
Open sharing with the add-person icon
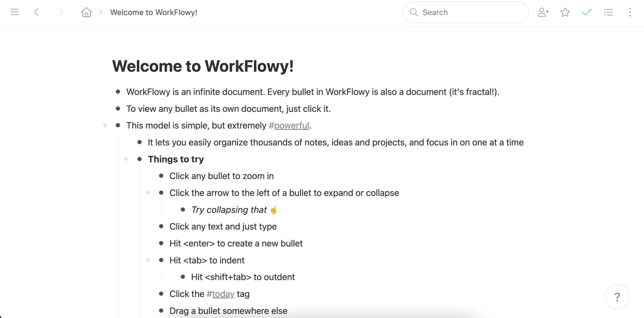click(543, 12)
